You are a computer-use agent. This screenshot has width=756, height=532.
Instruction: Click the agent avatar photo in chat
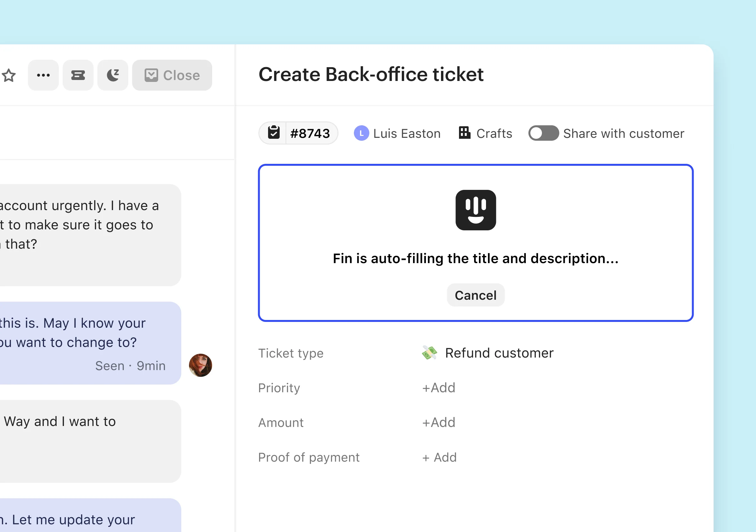[x=201, y=365]
